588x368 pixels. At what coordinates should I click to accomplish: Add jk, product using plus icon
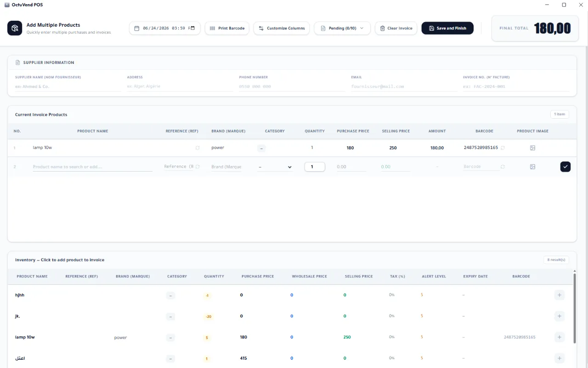559,316
